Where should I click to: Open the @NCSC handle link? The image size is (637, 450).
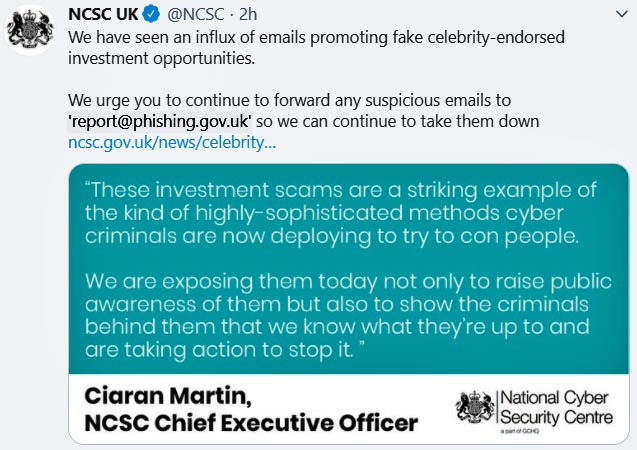[195, 15]
